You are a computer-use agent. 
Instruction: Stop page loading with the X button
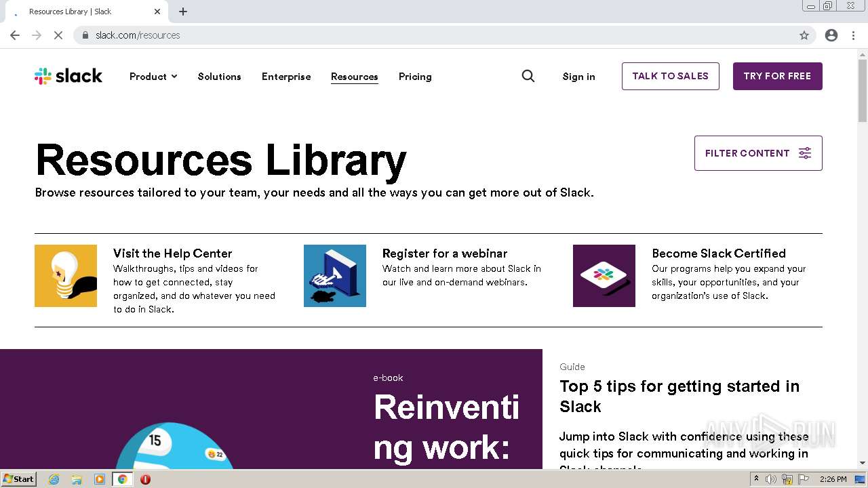[x=58, y=35]
